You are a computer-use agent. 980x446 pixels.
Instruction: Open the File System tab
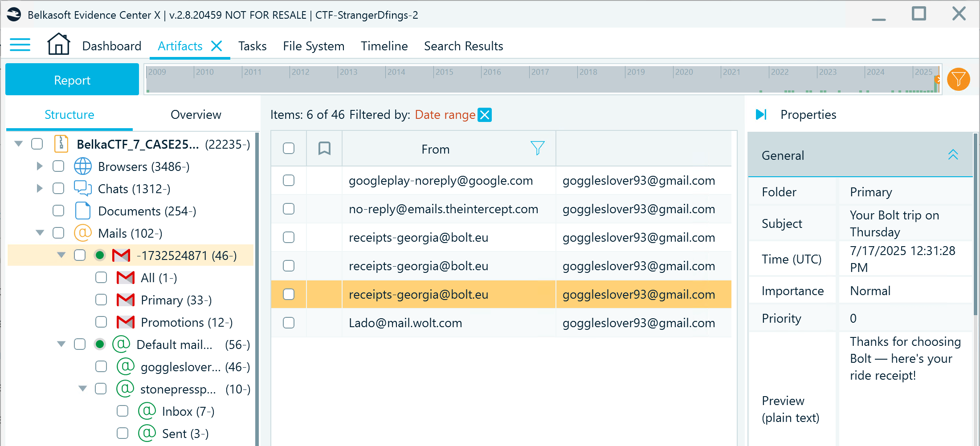(314, 46)
